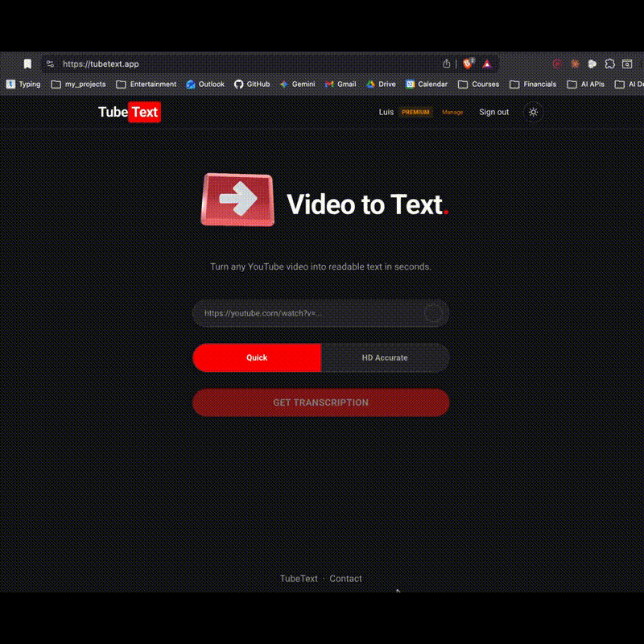The width and height of the screenshot is (644, 644).
Task: Click the circular paste icon in the URL field
Action: click(433, 313)
